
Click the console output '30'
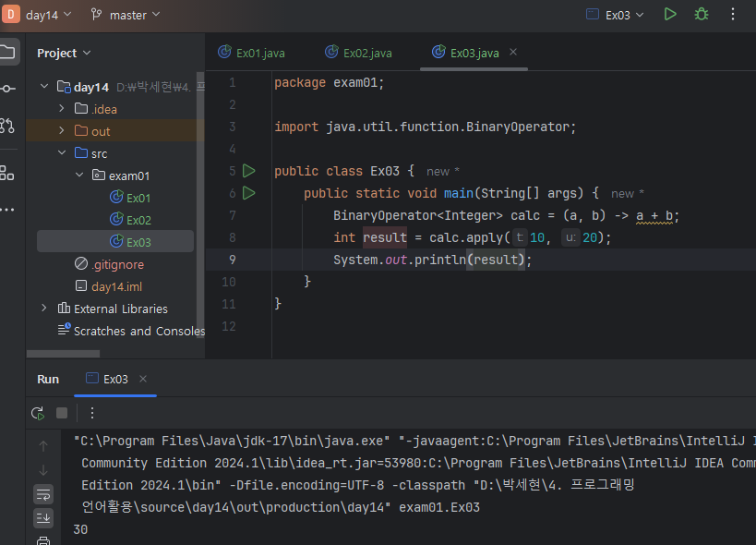click(x=80, y=529)
